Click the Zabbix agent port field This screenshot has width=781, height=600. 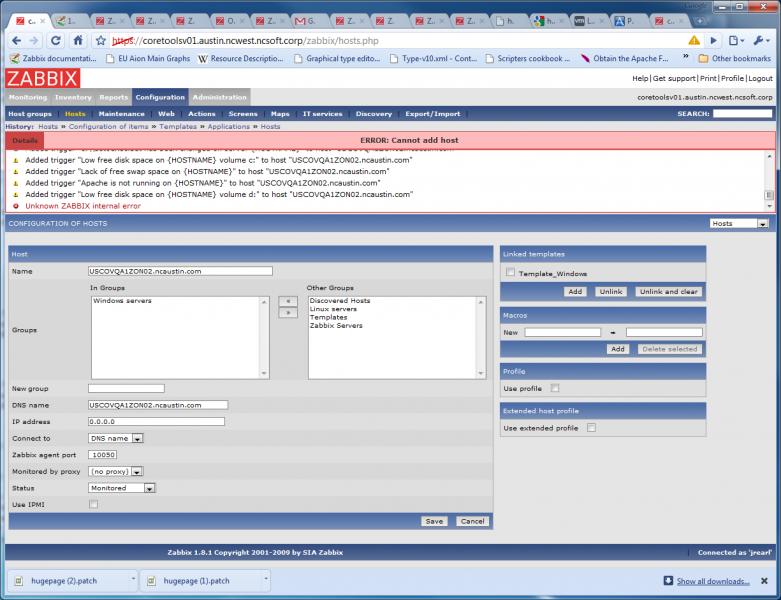tap(103, 455)
